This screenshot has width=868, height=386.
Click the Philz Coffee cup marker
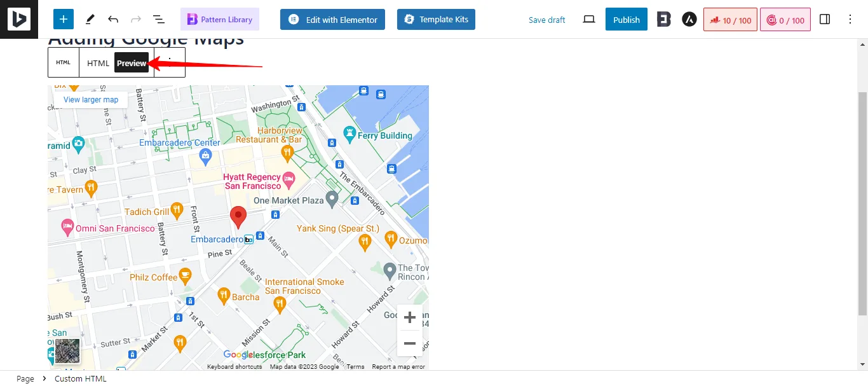185,275
